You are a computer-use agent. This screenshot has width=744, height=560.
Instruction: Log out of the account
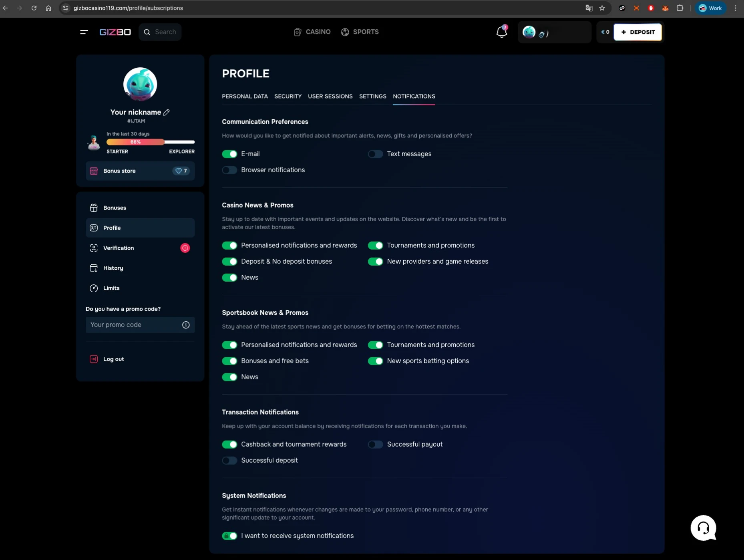140,359
